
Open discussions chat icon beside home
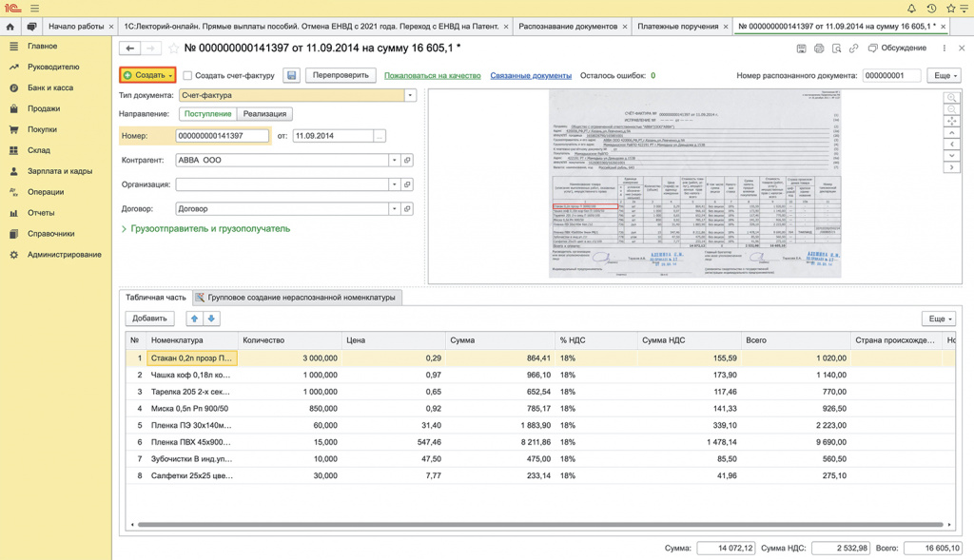click(x=31, y=26)
